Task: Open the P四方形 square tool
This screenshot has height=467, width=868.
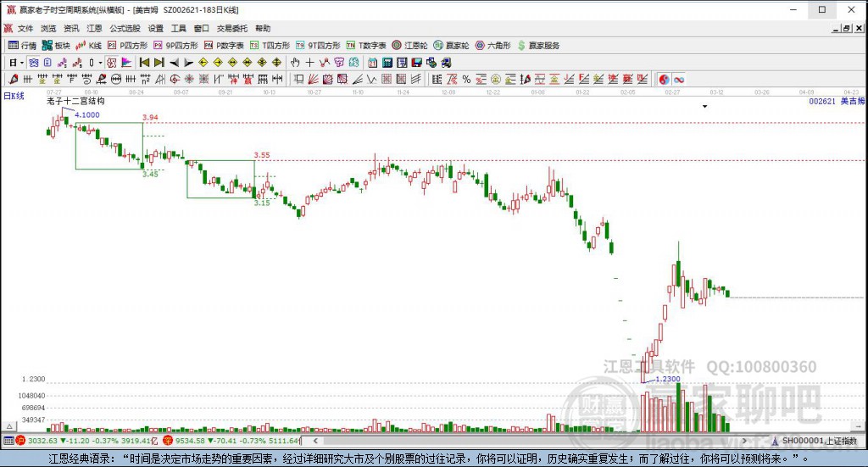Action: (128, 46)
